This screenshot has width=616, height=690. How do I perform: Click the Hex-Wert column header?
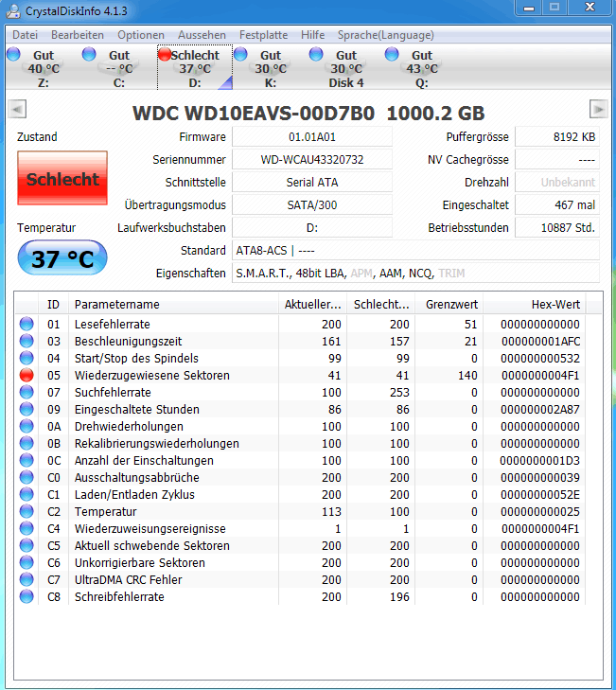tap(535, 305)
